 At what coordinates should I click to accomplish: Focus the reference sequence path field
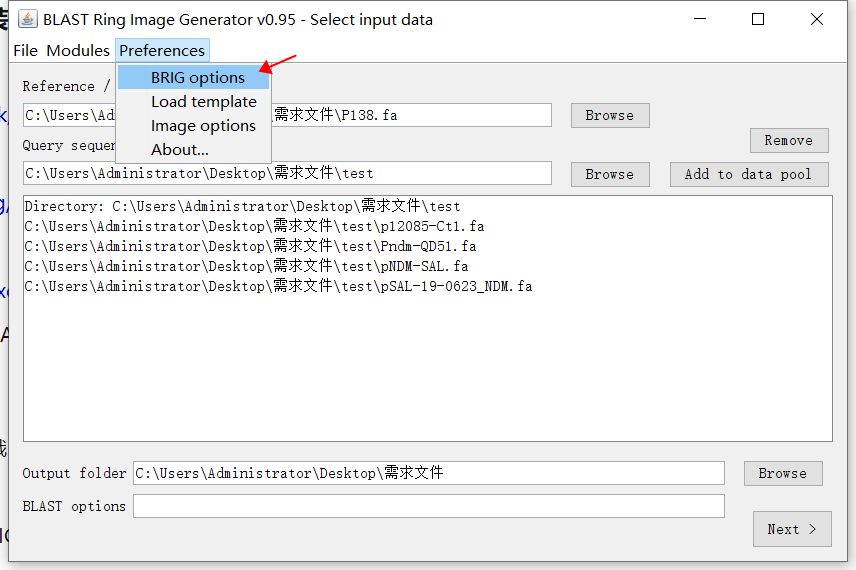(287, 115)
